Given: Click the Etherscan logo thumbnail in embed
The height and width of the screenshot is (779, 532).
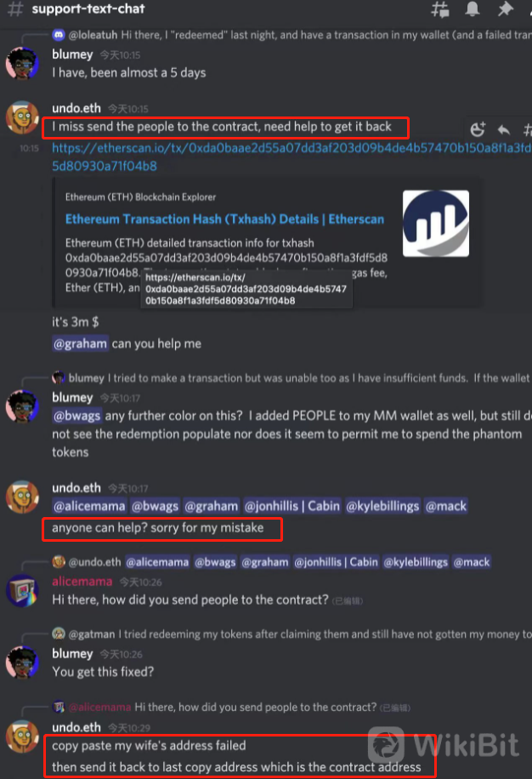Looking at the screenshot, I should coord(436,224).
